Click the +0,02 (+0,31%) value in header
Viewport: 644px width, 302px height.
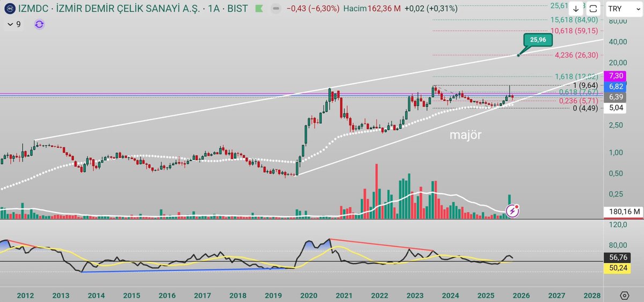pos(431,9)
